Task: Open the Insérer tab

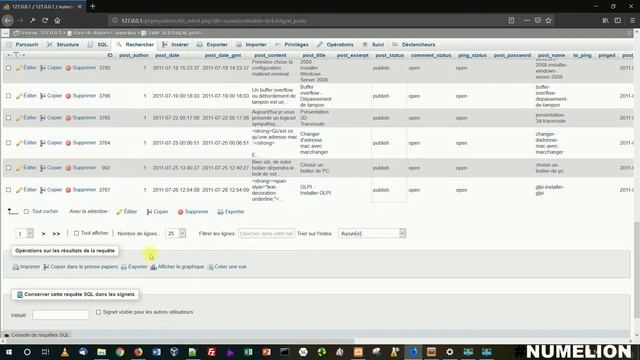Action: point(176,44)
